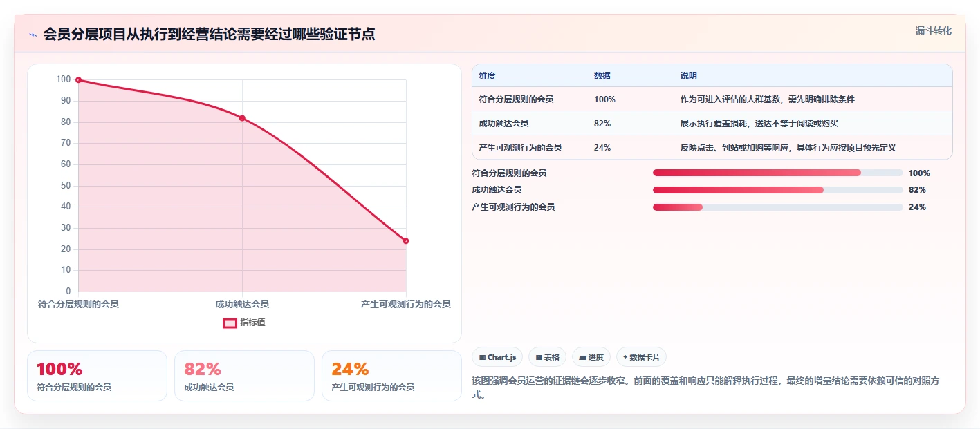
Task: Click the 漏斗转化 label in the header
Action: (x=933, y=30)
